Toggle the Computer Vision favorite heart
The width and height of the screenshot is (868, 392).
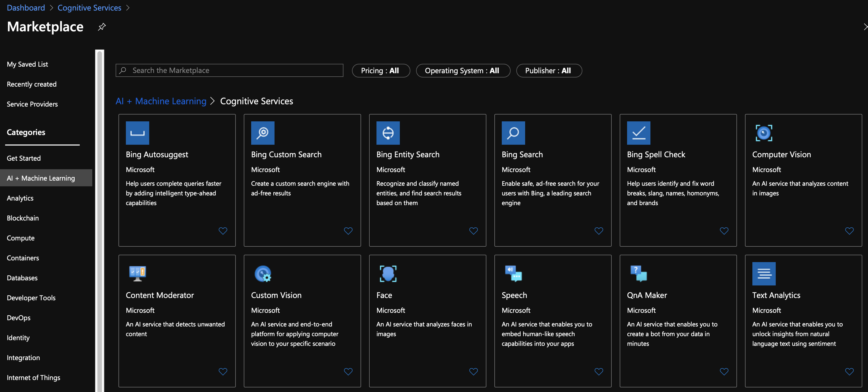pyautogui.click(x=850, y=231)
